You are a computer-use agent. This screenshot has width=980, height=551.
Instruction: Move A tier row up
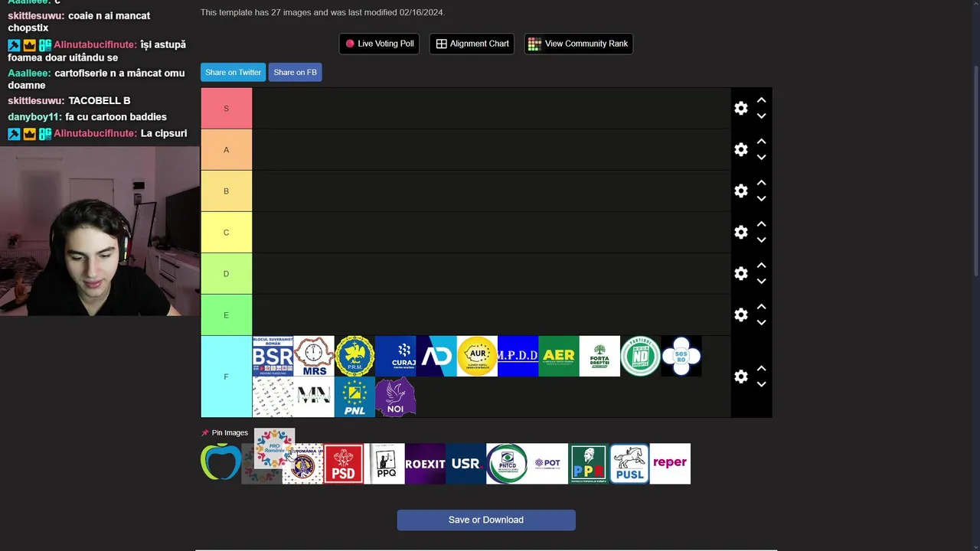[761, 142]
